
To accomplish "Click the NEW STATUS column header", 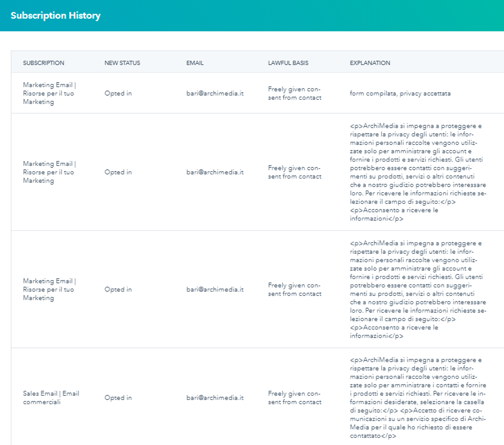I will (122, 63).
